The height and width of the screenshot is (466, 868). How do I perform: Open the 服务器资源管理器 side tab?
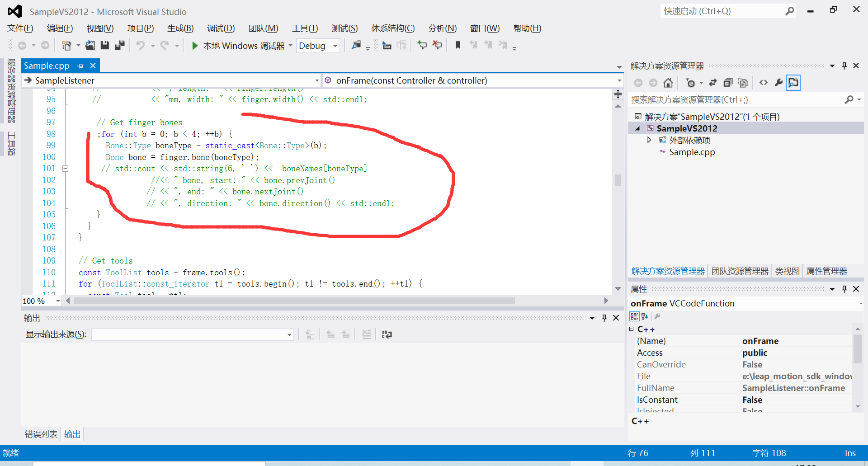click(11, 90)
